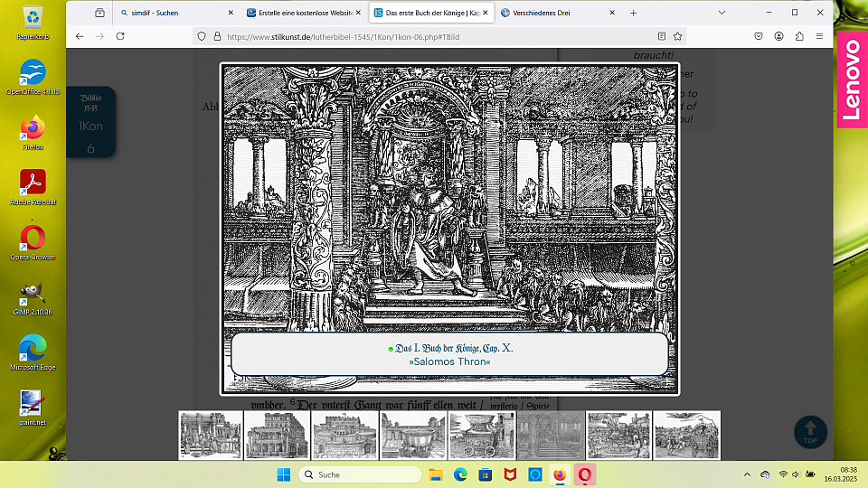Open Opera-Browser desktop shortcut

33,243
